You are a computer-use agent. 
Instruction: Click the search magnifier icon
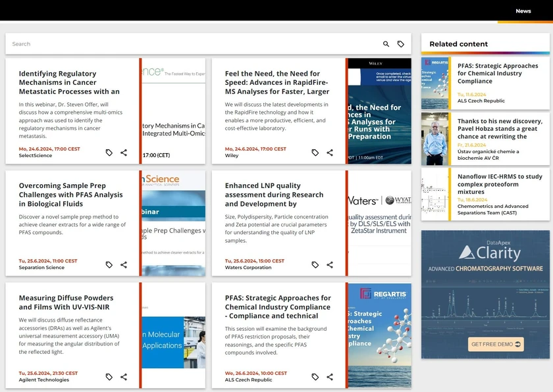(386, 44)
